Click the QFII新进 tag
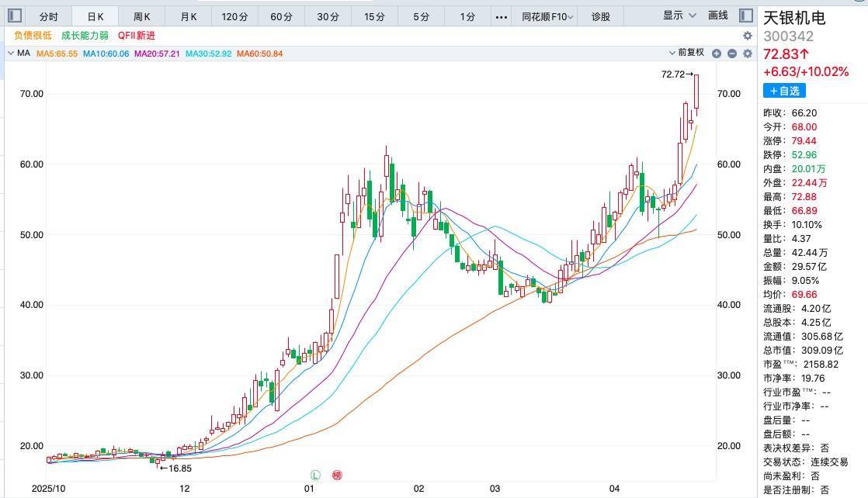Screen dimensions: 868x498 pos(137,36)
